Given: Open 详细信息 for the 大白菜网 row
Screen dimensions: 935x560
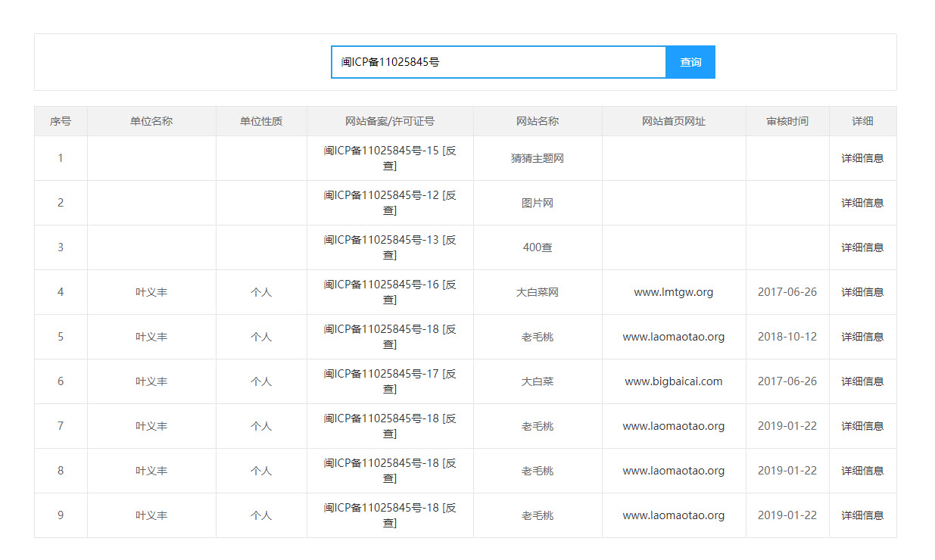Looking at the screenshot, I should tap(862, 292).
